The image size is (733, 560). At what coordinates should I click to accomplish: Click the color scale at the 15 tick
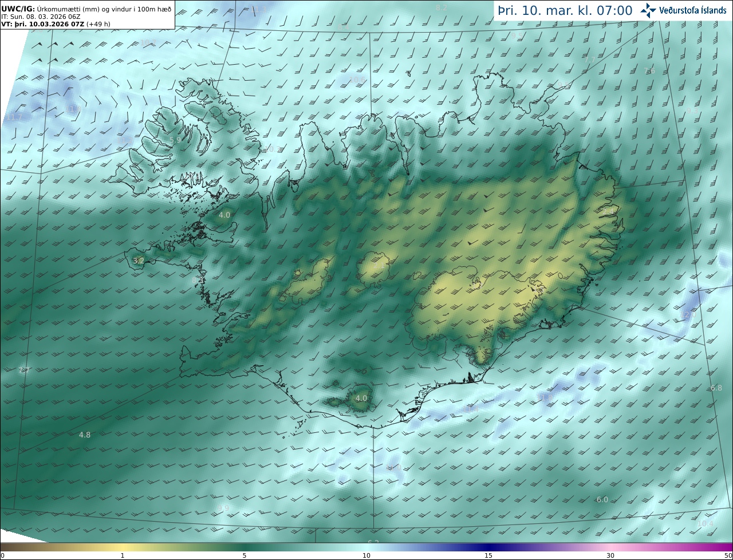(488, 547)
